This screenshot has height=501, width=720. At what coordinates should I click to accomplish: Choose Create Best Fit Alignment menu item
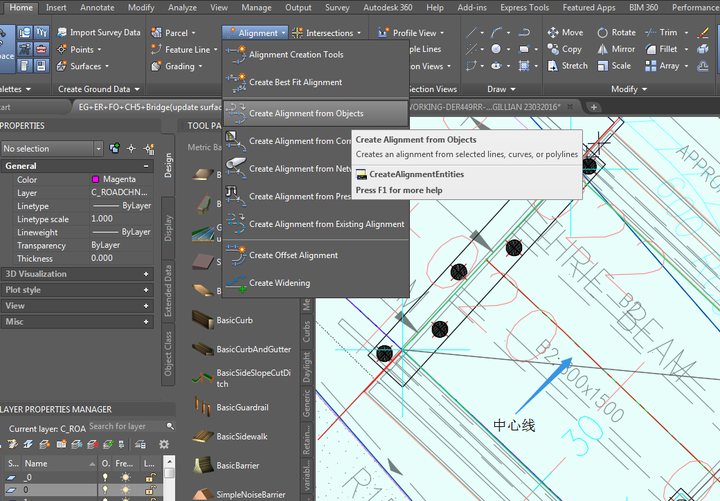(x=295, y=82)
